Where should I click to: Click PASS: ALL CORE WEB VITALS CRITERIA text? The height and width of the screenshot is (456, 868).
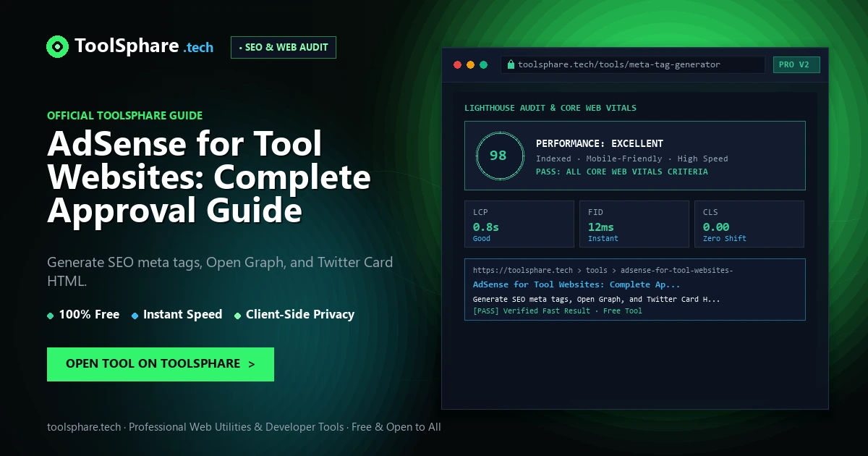[622, 172]
